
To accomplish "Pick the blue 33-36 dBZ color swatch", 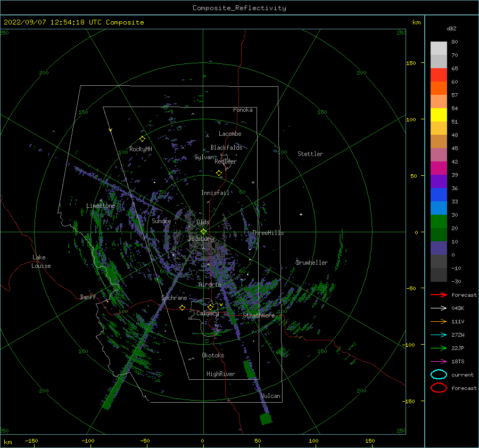I will pyautogui.click(x=439, y=195).
